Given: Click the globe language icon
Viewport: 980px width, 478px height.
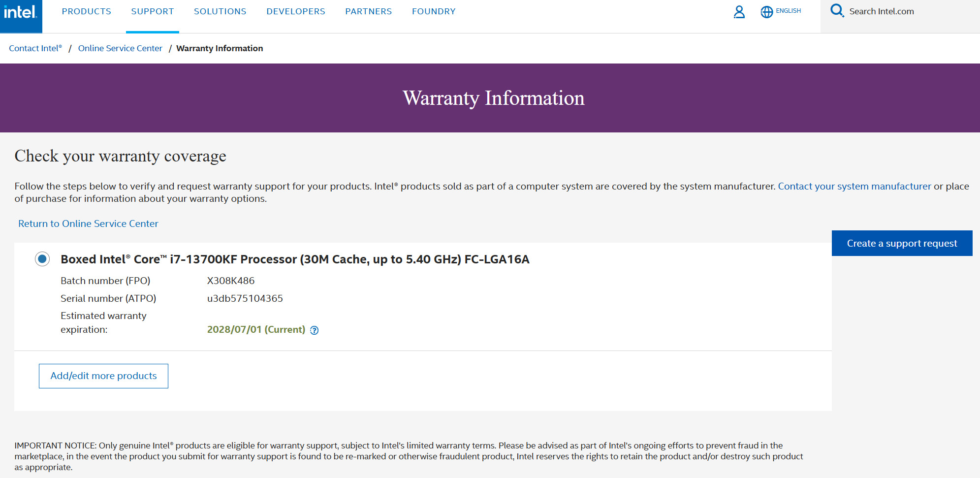Looking at the screenshot, I should coord(766,12).
